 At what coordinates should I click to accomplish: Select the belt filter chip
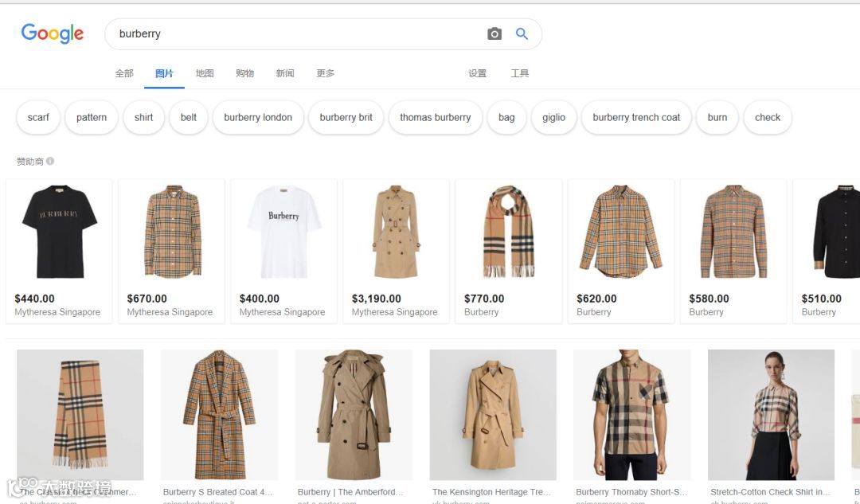click(x=188, y=117)
